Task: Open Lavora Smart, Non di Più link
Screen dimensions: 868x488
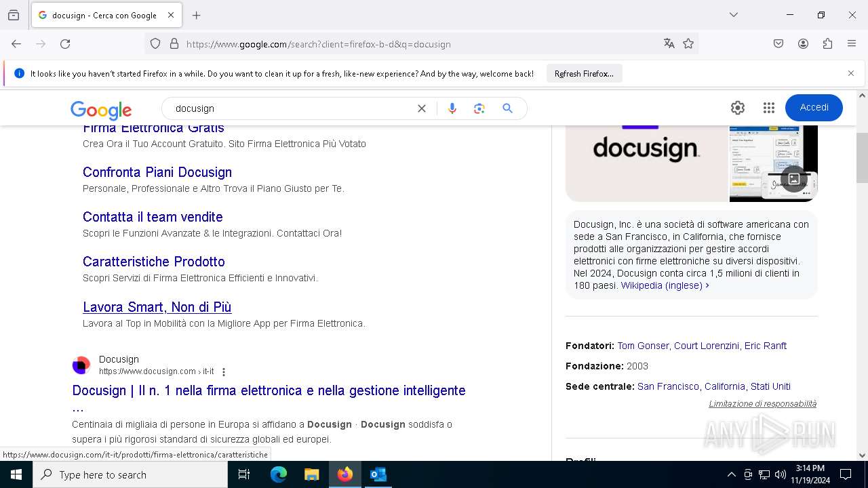Action: point(157,307)
